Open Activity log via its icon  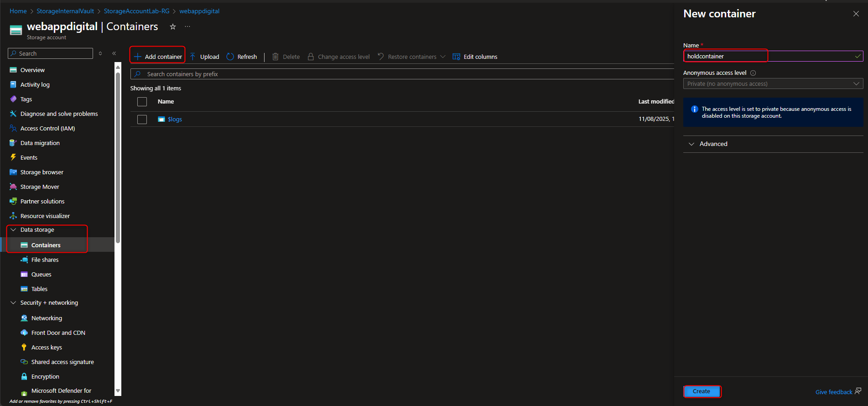click(13, 84)
